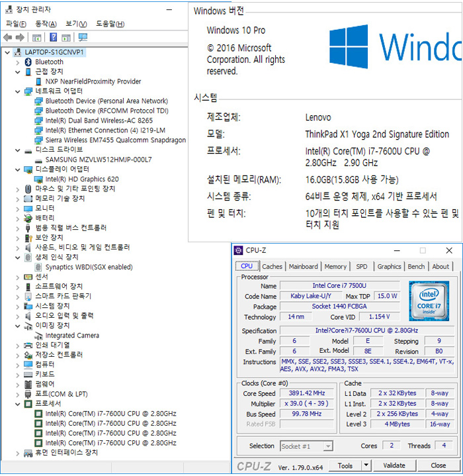Click the 16.0GB(15.8GB 사용 가능) memory text
Viewport: 463px width, 476px height.
(x=352, y=179)
